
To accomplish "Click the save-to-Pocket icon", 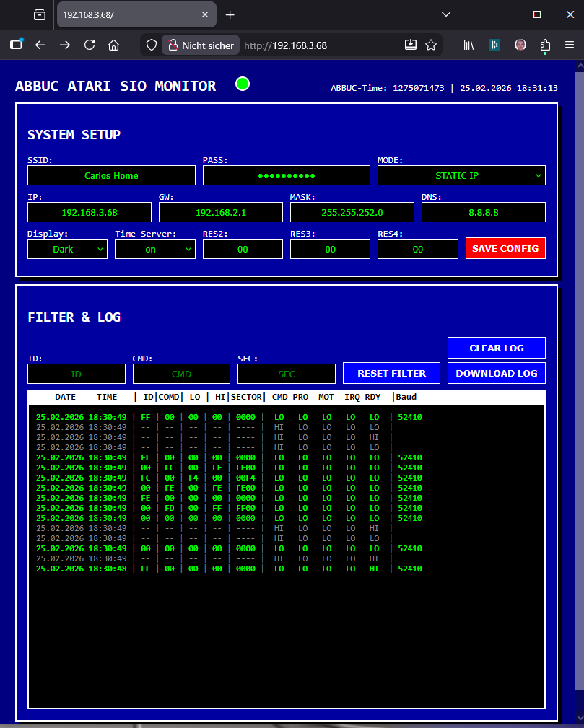I will pos(411,44).
